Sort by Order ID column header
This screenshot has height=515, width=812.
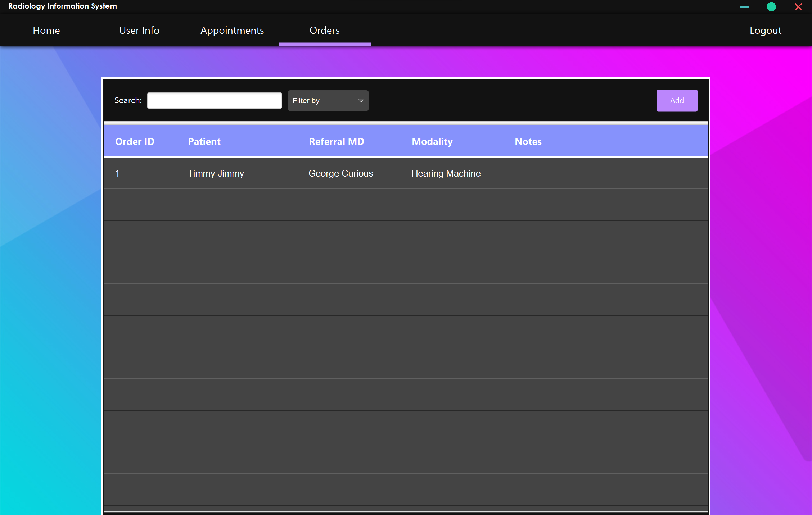(x=135, y=142)
